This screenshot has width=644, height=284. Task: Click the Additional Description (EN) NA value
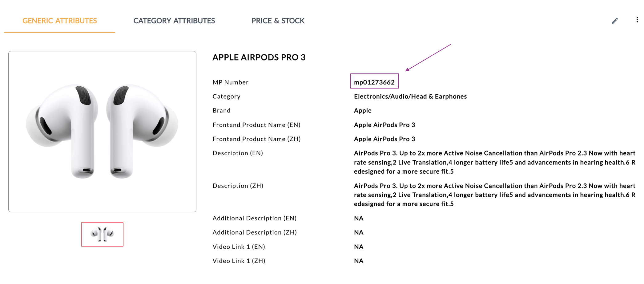pyautogui.click(x=359, y=218)
